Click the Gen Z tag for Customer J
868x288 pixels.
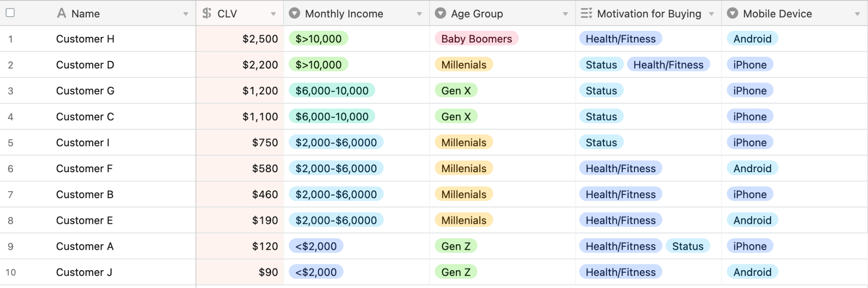[x=456, y=272]
